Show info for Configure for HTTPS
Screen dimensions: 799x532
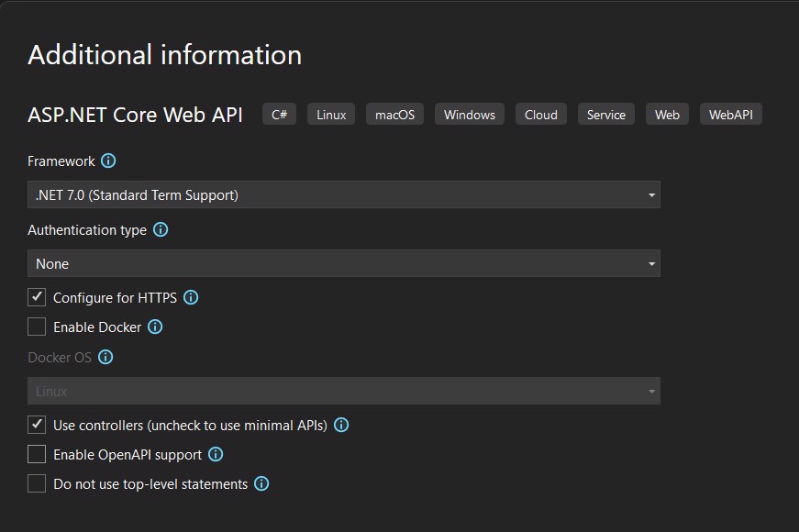tap(191, 297)
